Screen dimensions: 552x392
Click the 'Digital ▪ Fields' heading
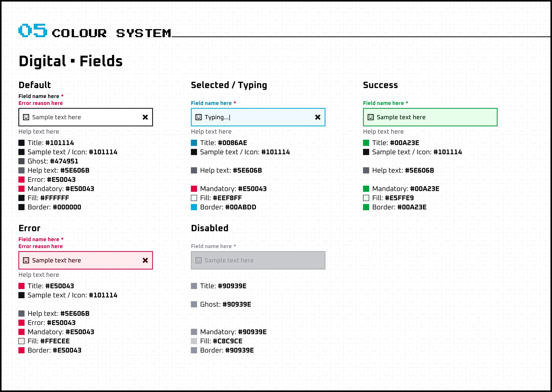[71, 61]
